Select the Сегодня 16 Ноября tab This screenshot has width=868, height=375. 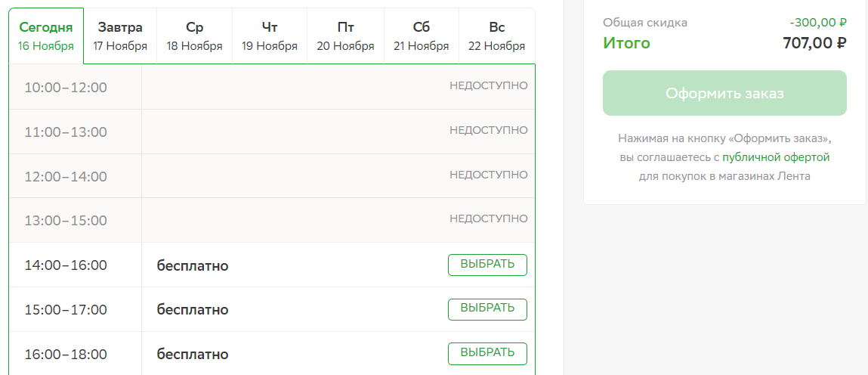tap(46, 36)
